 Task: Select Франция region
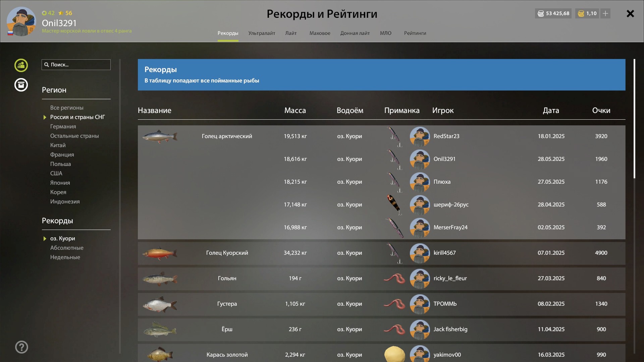[62, 155]
